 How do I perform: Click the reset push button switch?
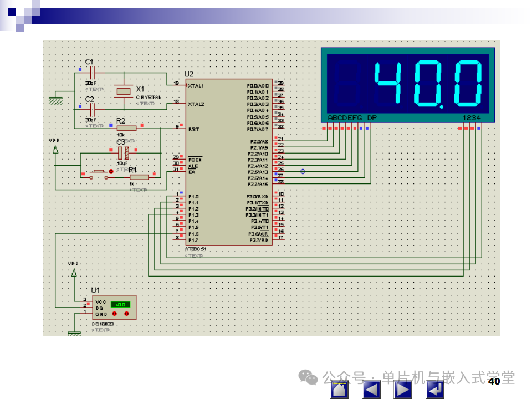pyautogui.click(x=99, y=175)
